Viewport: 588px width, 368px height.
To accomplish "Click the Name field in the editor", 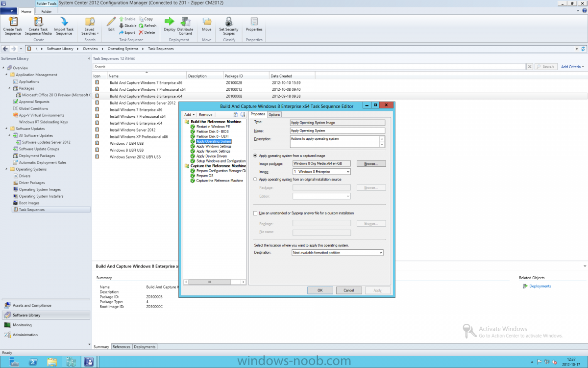I will (x=338, y=131).
